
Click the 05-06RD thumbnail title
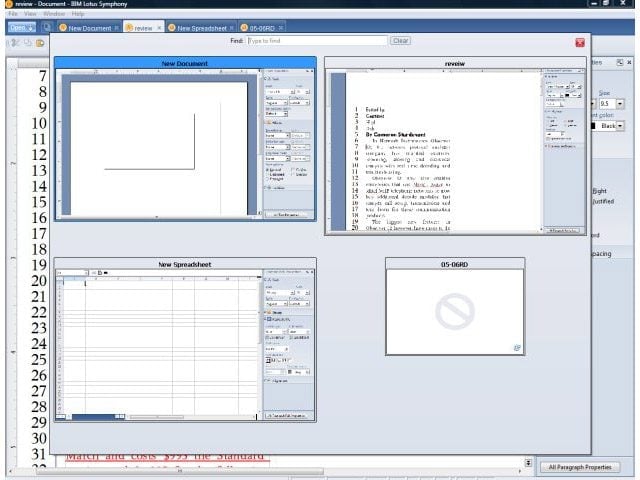point(455,264)
